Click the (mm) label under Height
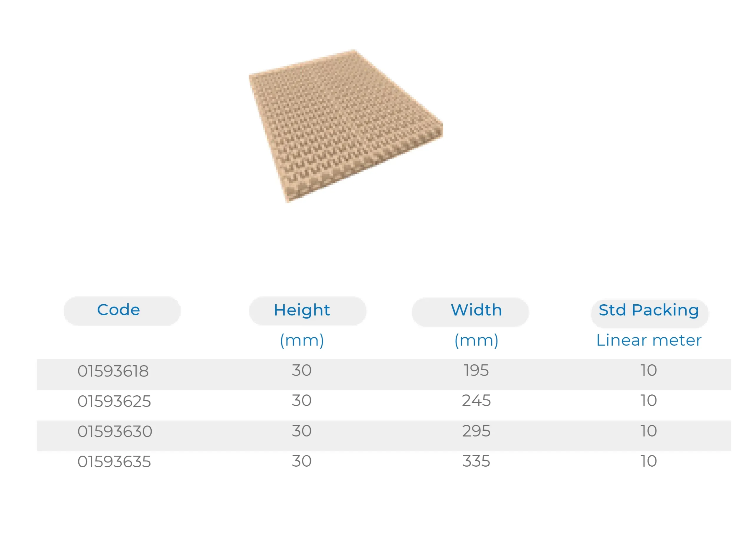 302,340
